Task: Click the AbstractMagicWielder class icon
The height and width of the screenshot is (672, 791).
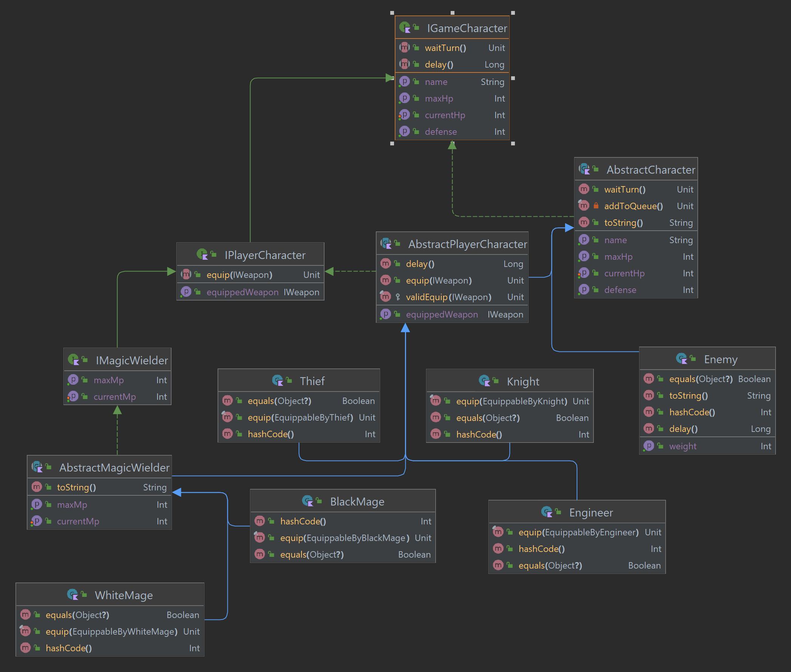Action: pyautogui.click(x=37, y=467)
